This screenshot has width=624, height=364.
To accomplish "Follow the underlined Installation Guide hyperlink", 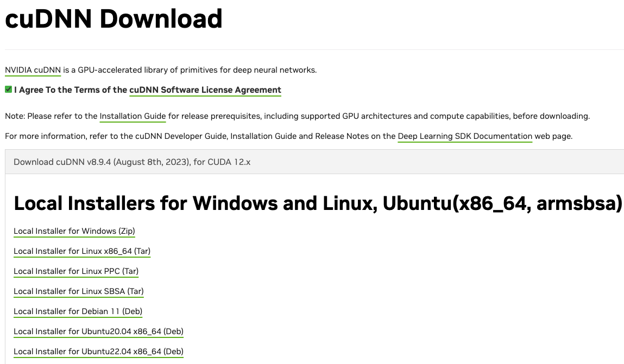I will (x=133, y=116).
